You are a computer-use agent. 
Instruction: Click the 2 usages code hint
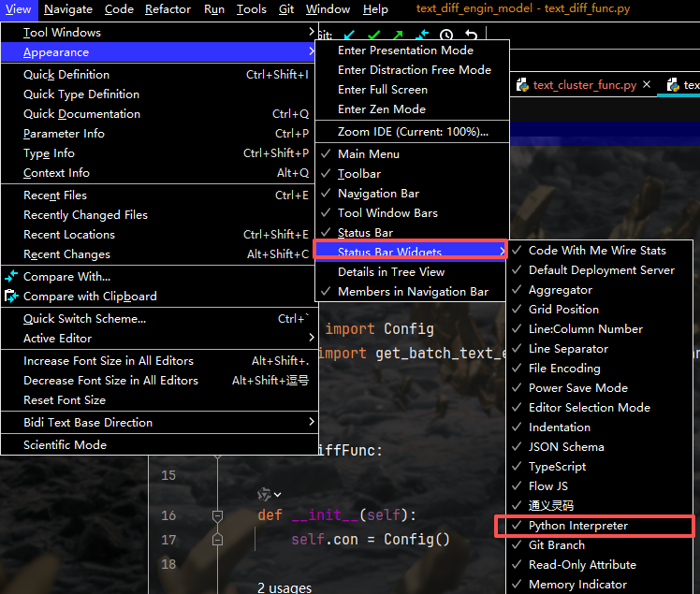pos(284,587)
